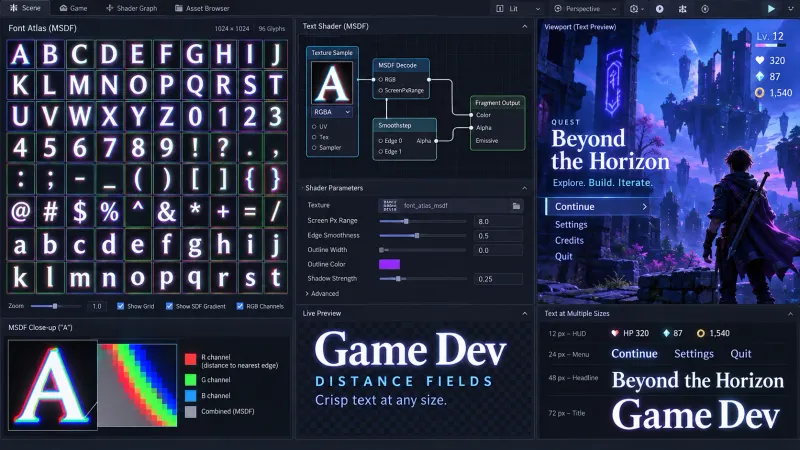Screen dimensions: 800x450
Task: Toggle the RGB Channels checkbox
Action: [240, 306]
